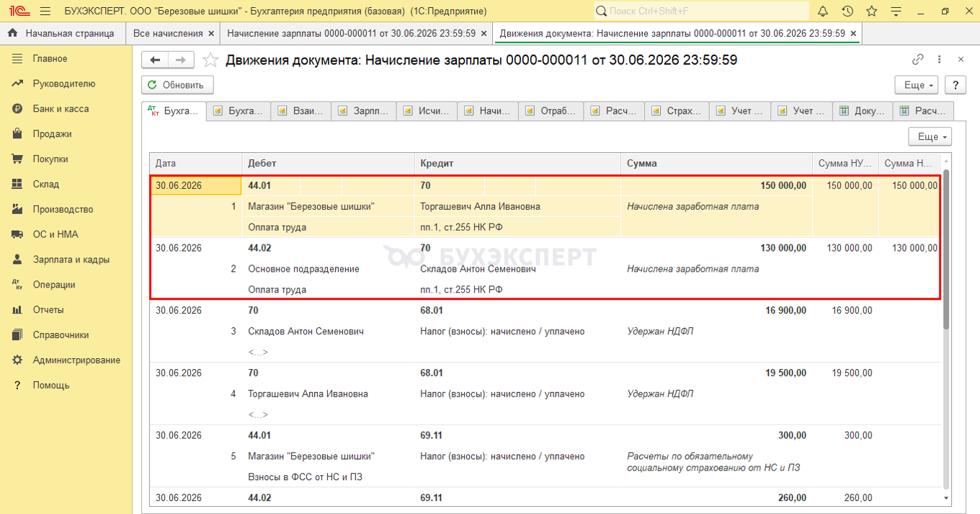980x514 pixels.
Task: Switch to the Зарпл... register tab
Action: point(365,111)
